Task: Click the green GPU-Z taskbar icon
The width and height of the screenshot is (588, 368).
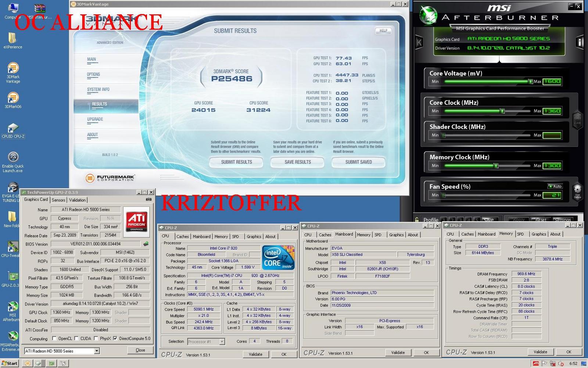Action: coord(51,363)
